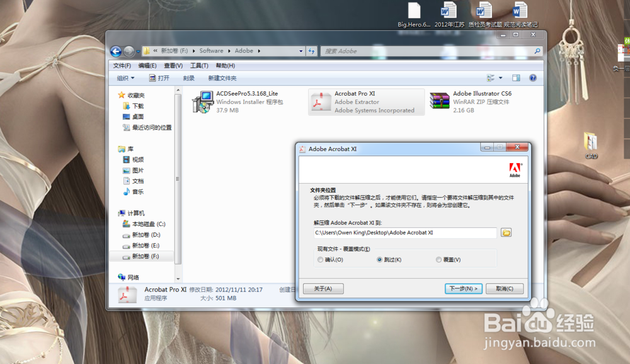630x364 pixels.
Task: Open the 图片 library
Action: click(x=133, y=170)
